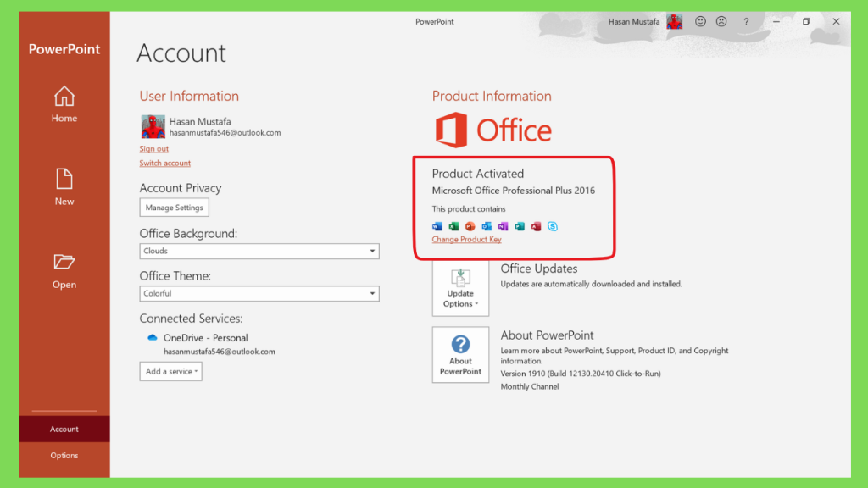Screen dimensions: 868x488
Task: Expand the Add a service menu
Action: point(171,371)
